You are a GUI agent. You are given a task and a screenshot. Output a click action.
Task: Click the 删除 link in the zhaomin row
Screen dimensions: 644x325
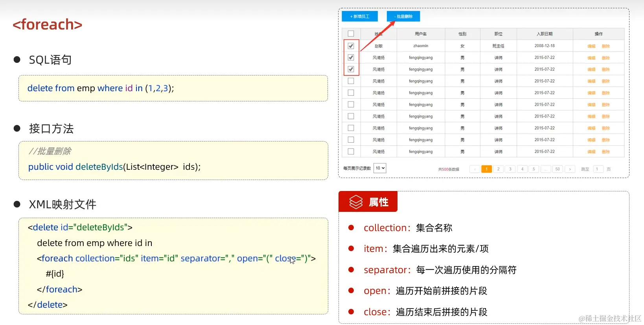(606, 46)
